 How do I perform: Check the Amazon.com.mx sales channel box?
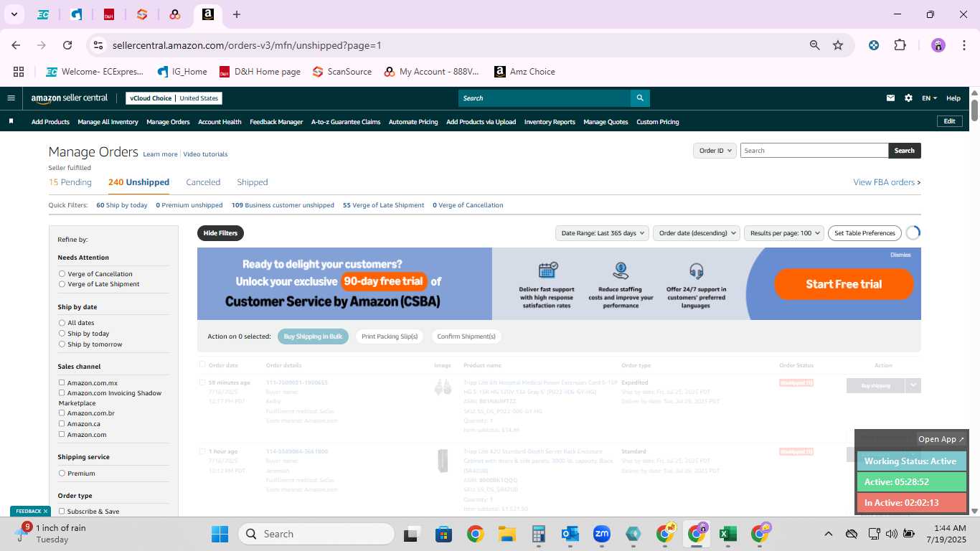[x=62, y=383]
